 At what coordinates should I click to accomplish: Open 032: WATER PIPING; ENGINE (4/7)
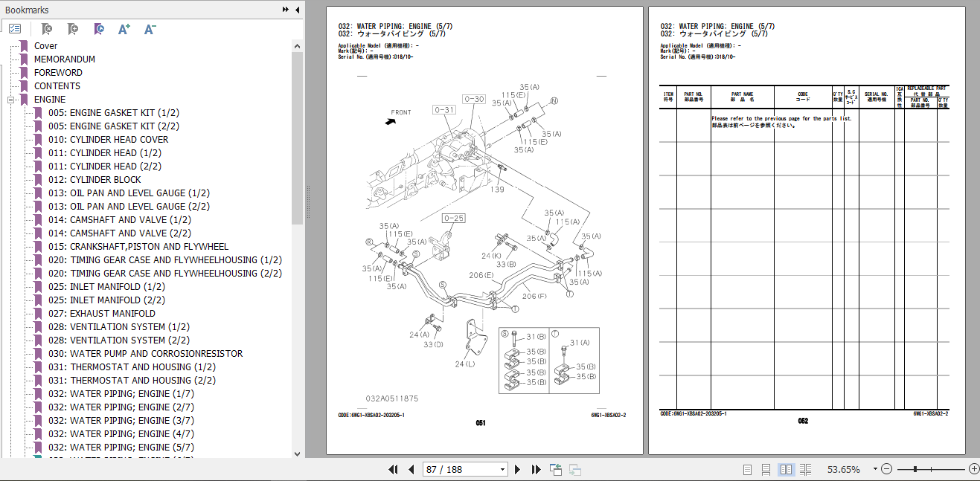(x=121, y=434)
